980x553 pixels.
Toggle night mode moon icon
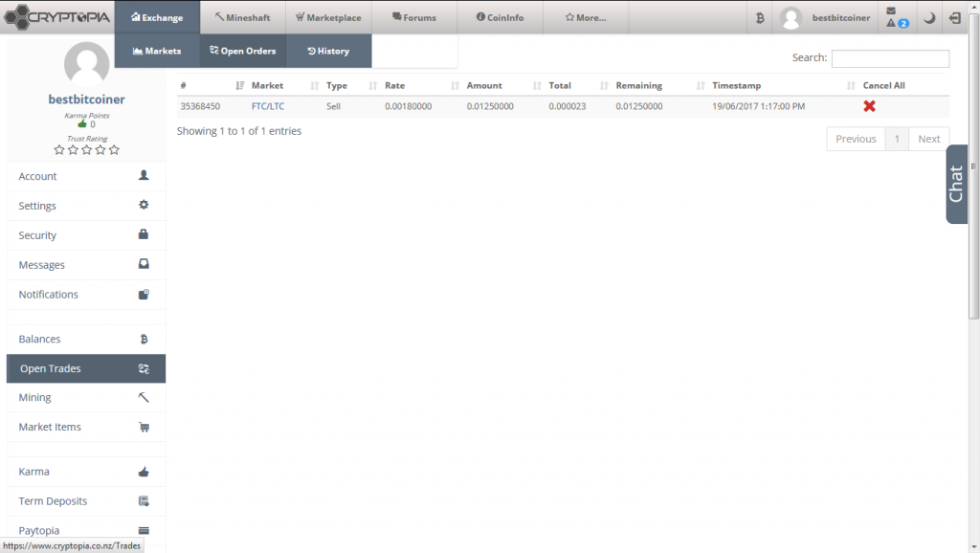929,17
